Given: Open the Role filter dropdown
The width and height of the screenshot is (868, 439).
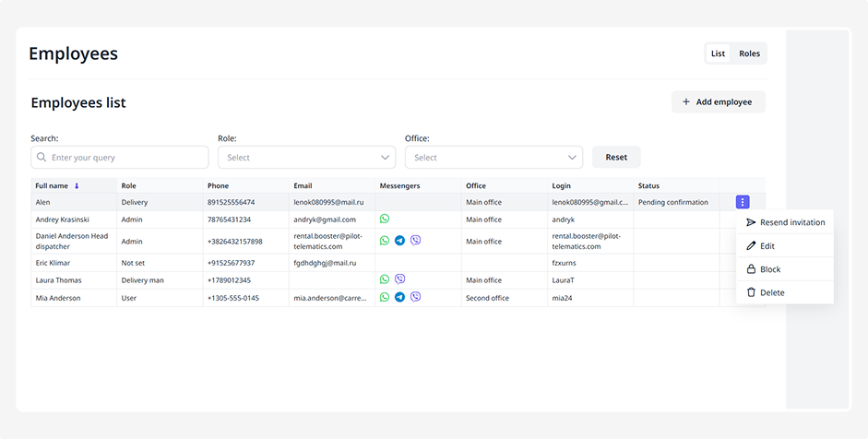Looking at the screenshot, I should pos(306,158).
